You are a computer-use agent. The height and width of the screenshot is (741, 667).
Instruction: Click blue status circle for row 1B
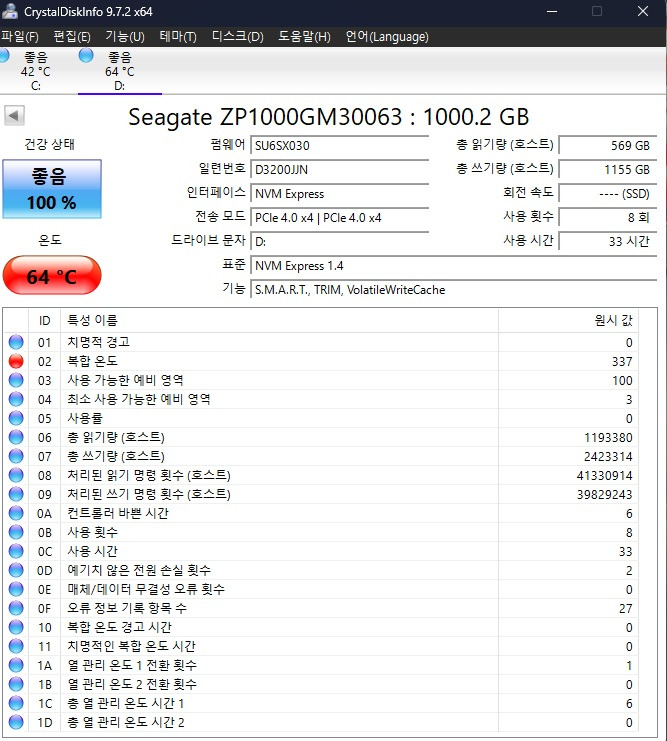point(16,684)
